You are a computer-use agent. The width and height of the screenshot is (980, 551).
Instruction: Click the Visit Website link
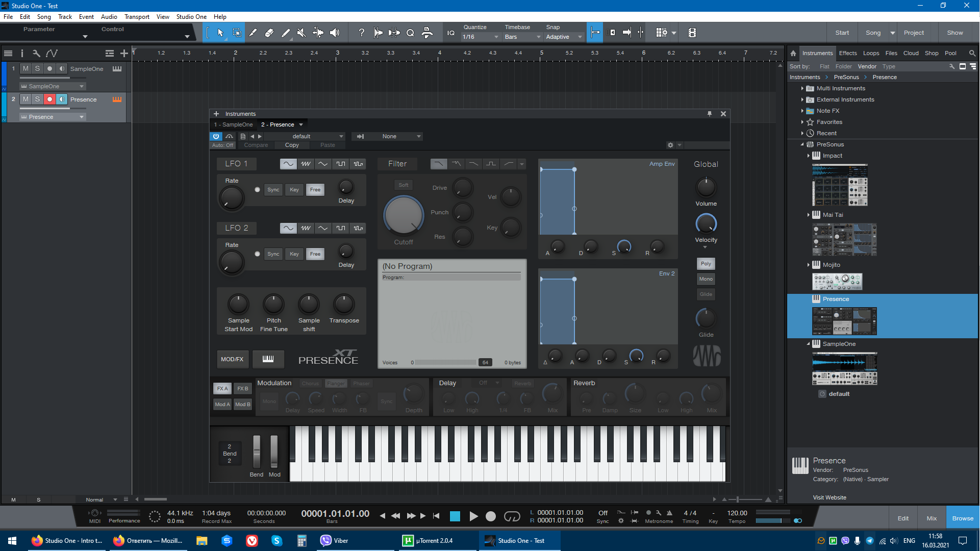click(829, 497)
